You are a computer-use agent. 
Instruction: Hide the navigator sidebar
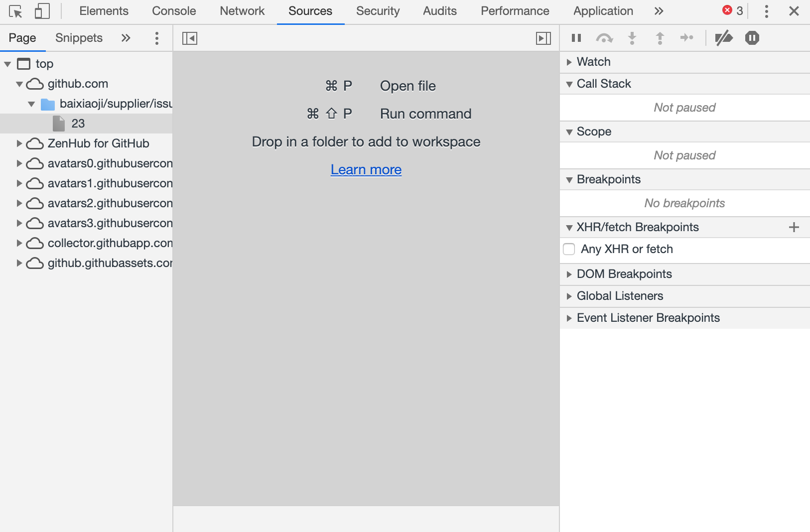coord(190,38)
